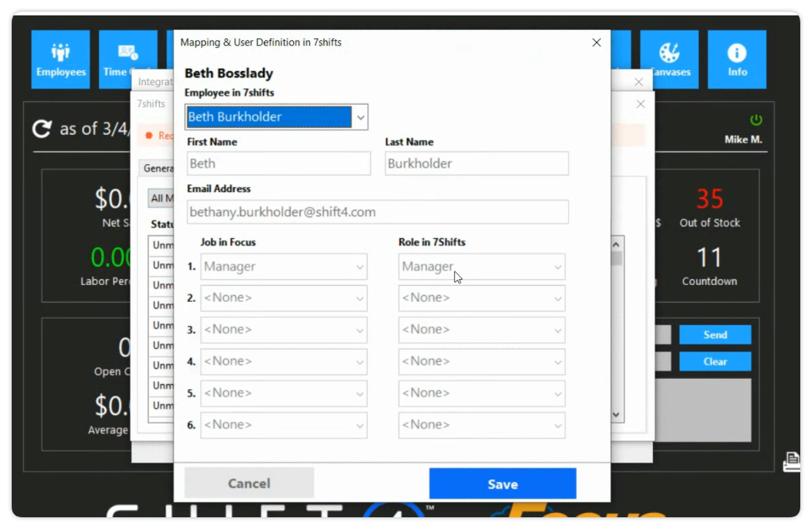Click the list scrollbar down arrow
Viewport: 812px width, 529px height.
pos(616,415)
